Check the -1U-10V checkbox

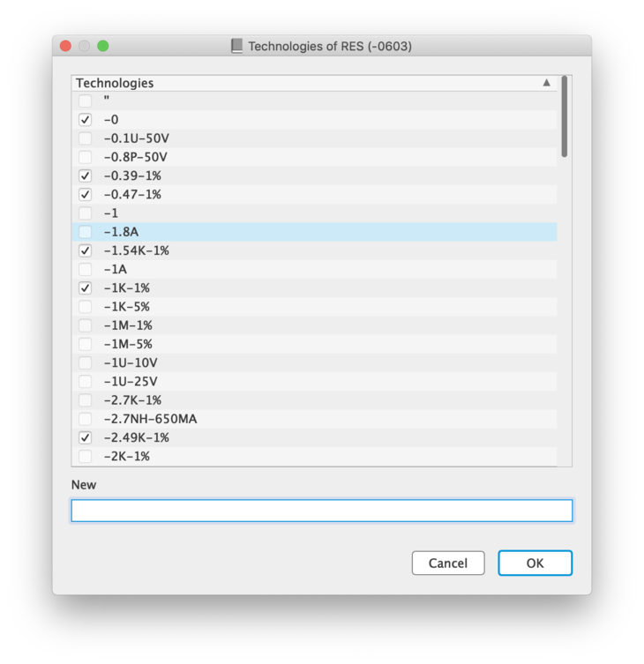pyautogui.click(x=86, y=363)
